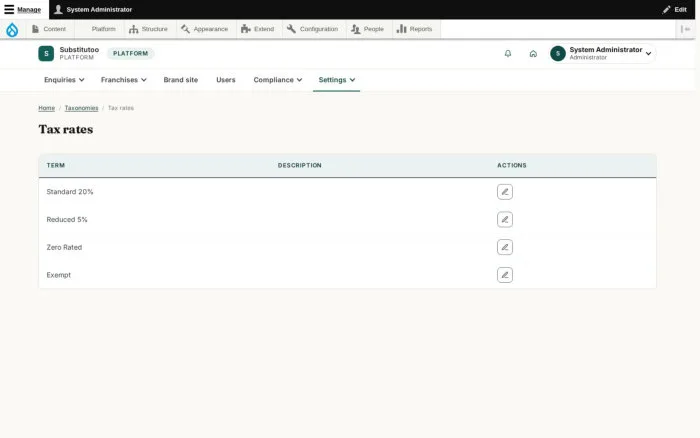This screenshot has width=700, height=438.
Task: Open the People admin menu
Action: 367,29
